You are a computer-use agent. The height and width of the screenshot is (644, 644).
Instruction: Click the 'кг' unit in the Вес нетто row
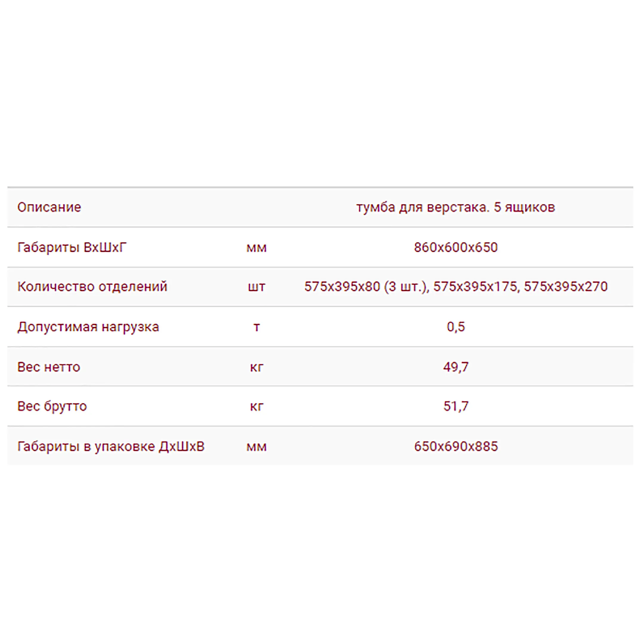[256, 368]
